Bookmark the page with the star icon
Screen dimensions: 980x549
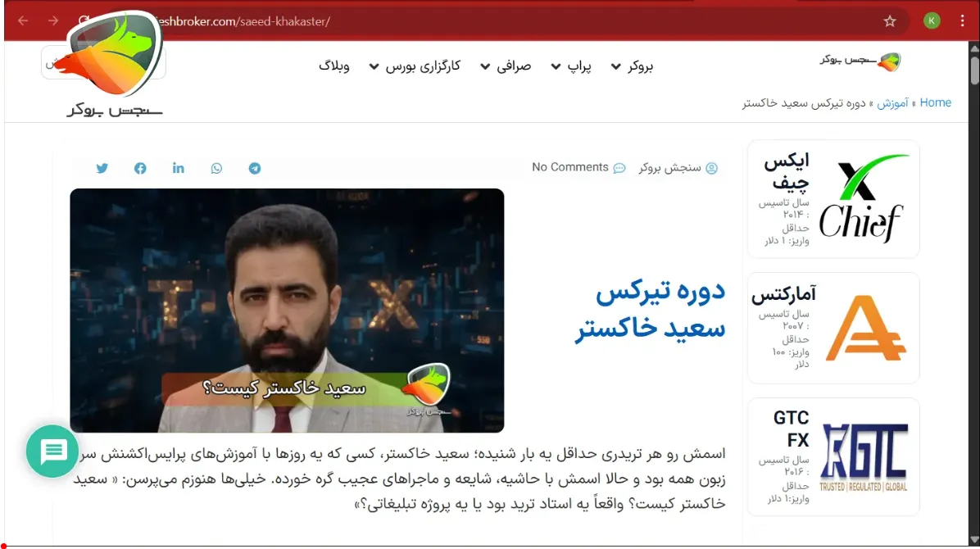point(890,21)
